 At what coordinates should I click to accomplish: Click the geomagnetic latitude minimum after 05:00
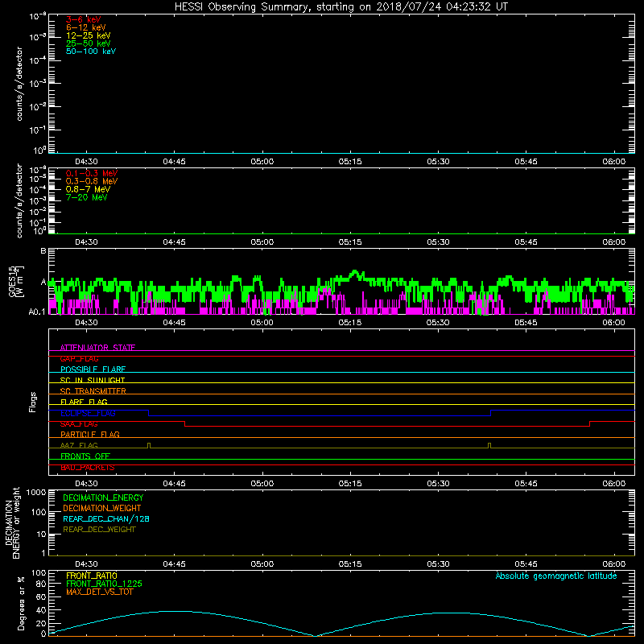click(315, 636)
